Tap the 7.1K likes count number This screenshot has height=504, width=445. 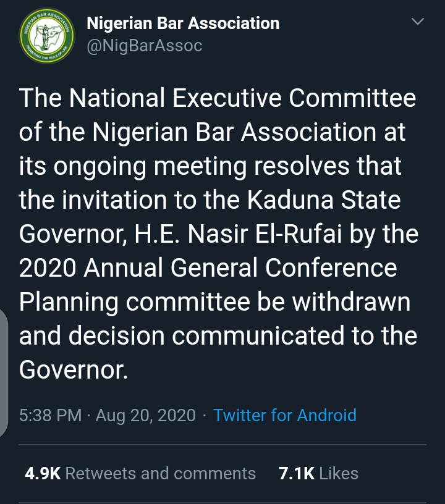297,473
